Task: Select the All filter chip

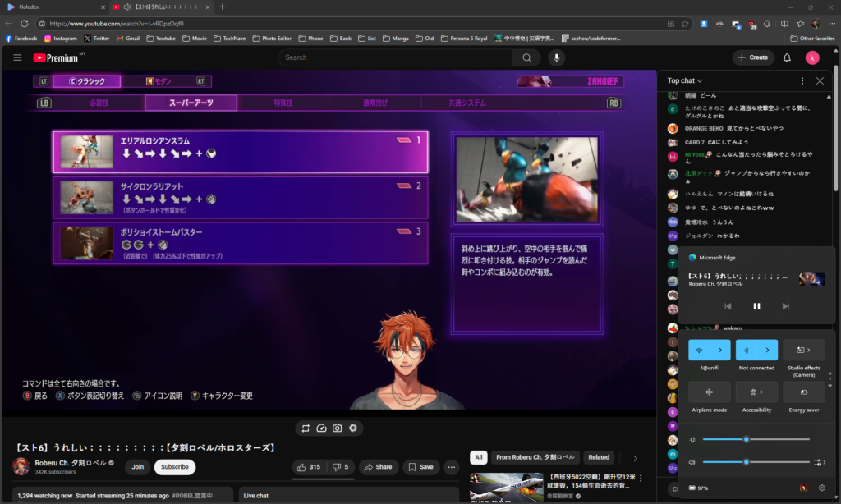Action: coord(479,457)
